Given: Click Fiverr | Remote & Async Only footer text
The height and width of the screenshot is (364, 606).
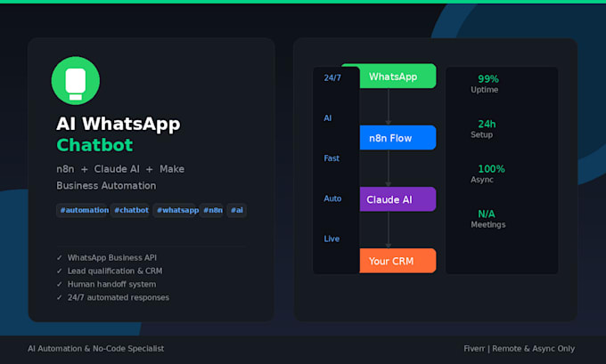Looking at the screenshot, I should pos(519,349).
